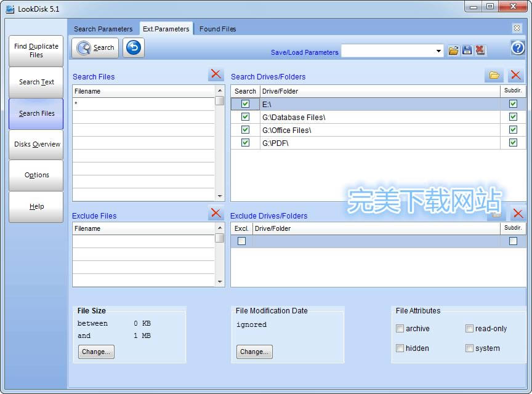Click the '0 KB' file size value

142,323
